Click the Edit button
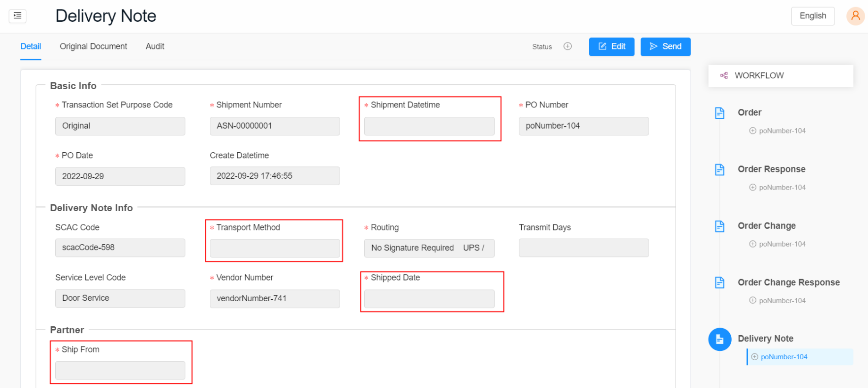This screenshot has height=388, width=868. click(611, 47)
